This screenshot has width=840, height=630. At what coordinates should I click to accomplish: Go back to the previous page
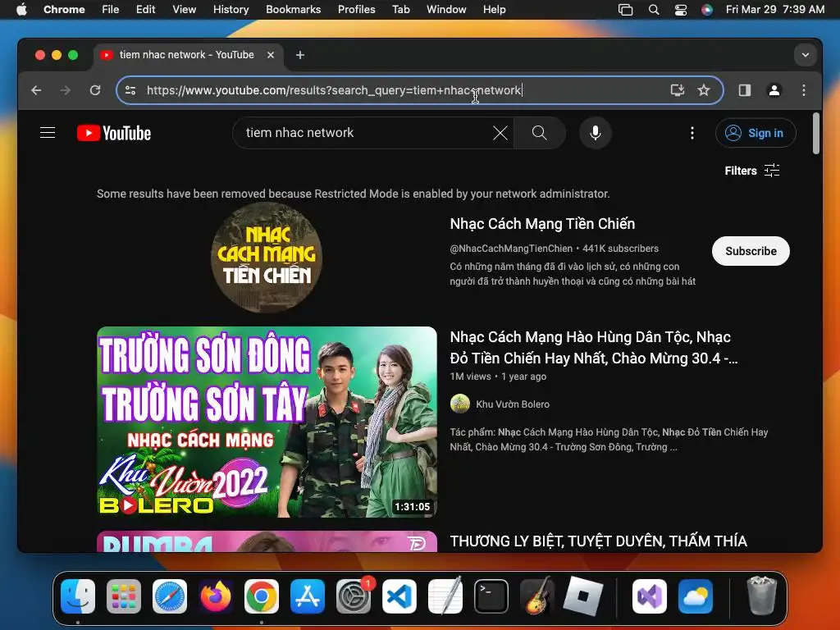coord(36,90)
